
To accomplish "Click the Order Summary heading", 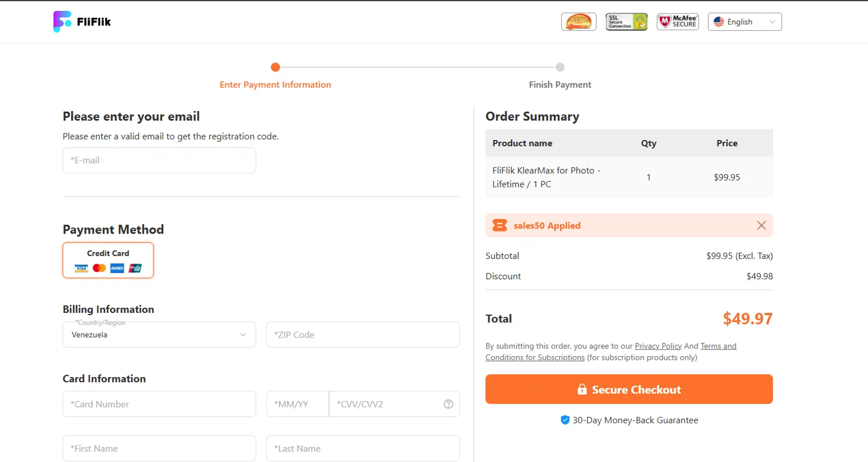I will (x=532, y=116).
